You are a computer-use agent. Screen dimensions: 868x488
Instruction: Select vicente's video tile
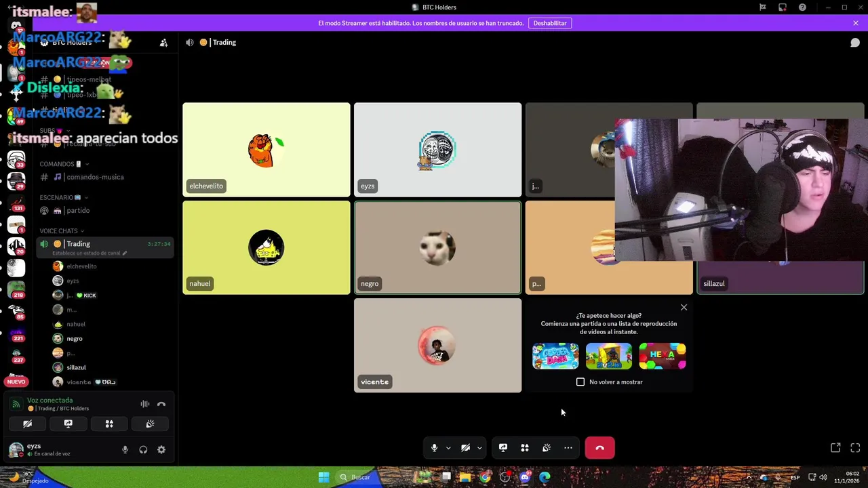coord(437,346)
